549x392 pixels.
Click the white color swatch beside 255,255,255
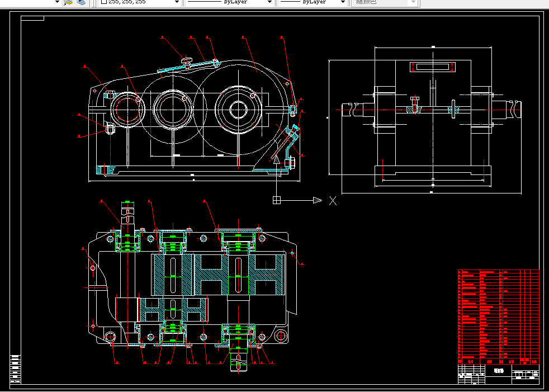coord(103,2)
